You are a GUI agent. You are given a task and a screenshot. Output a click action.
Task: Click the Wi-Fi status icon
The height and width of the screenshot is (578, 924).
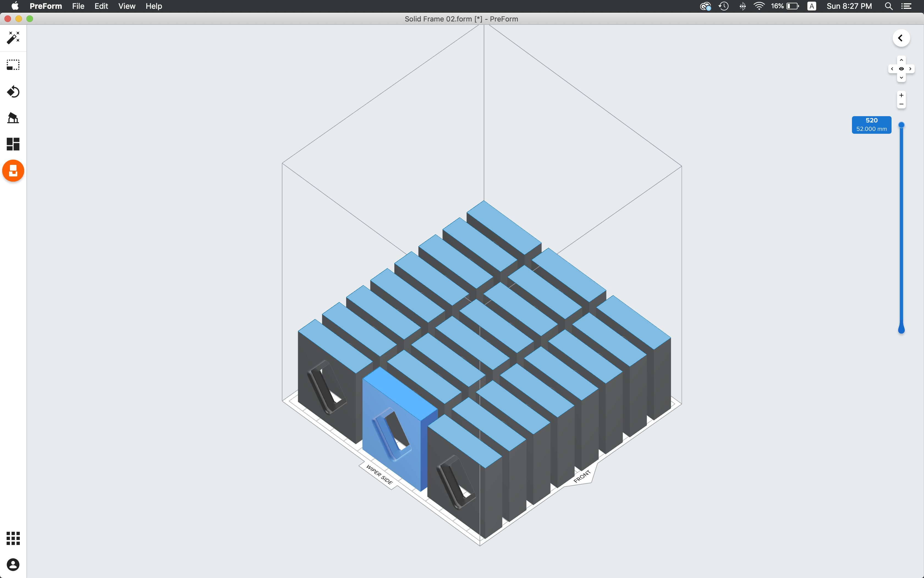pyautogui.click(x=759, y=6)
